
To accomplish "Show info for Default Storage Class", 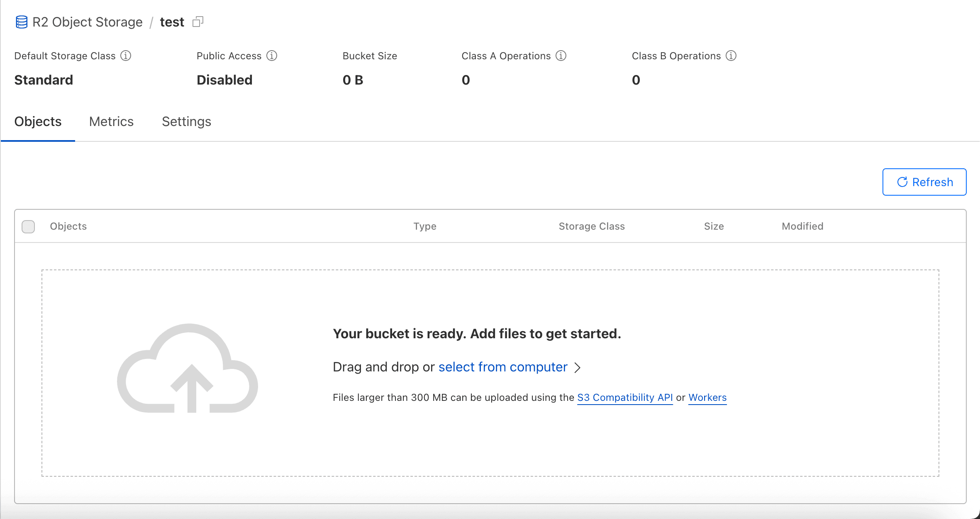I will pyautogui.click(x=126, y=56).
